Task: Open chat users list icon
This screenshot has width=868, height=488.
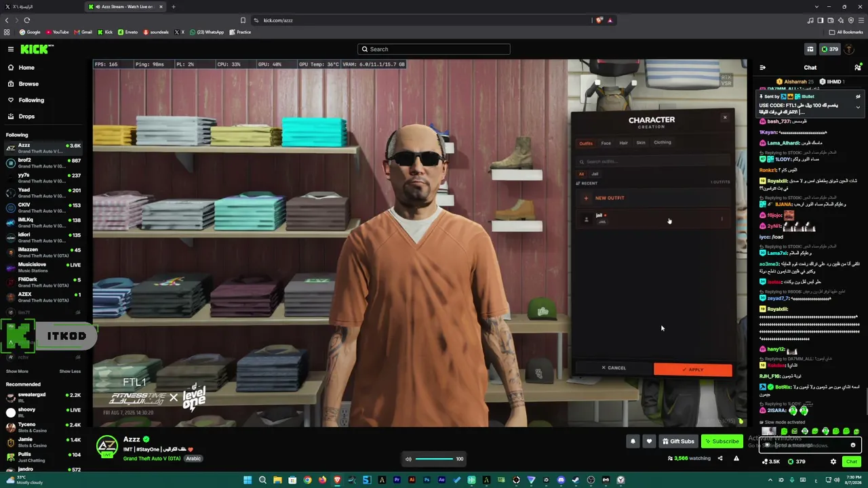Action: pyautogui.click(x=858, y=68)
